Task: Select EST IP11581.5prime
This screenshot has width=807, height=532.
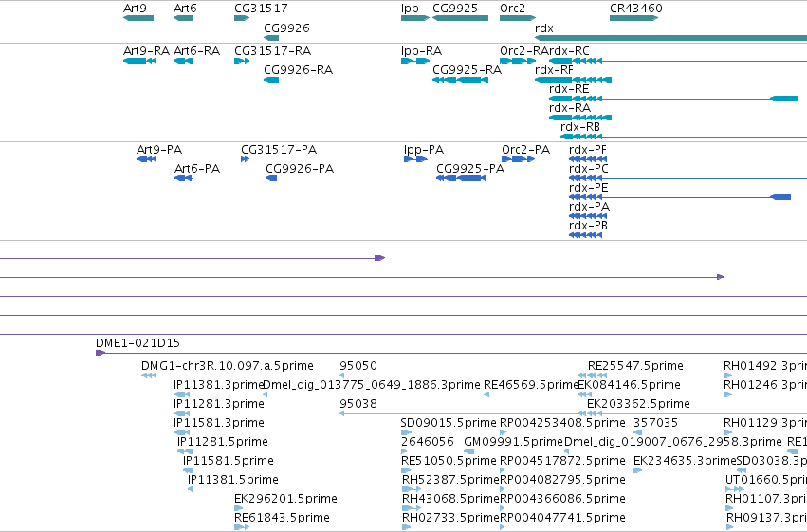Action: pyautogui.click(x=188, y=470)
